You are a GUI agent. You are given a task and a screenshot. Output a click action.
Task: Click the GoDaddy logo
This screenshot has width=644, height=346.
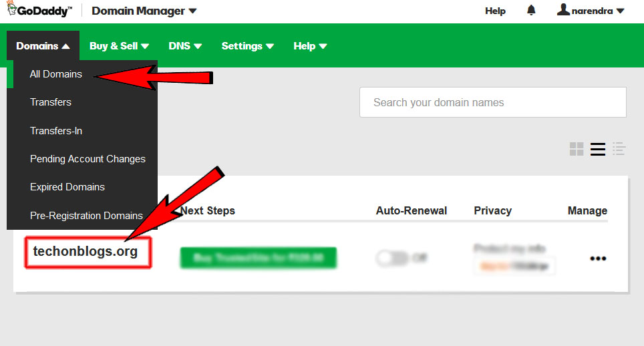(x=39, y=10)
